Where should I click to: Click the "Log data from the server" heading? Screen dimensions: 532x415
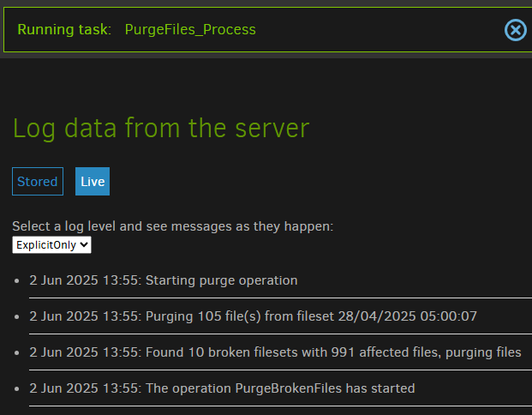[161, 129]
